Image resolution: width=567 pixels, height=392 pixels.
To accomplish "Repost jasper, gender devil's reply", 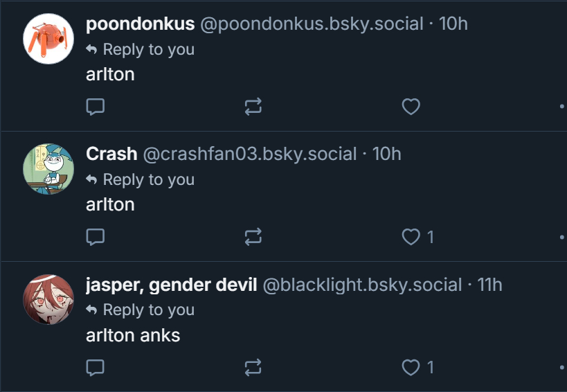I will [253, 368].
